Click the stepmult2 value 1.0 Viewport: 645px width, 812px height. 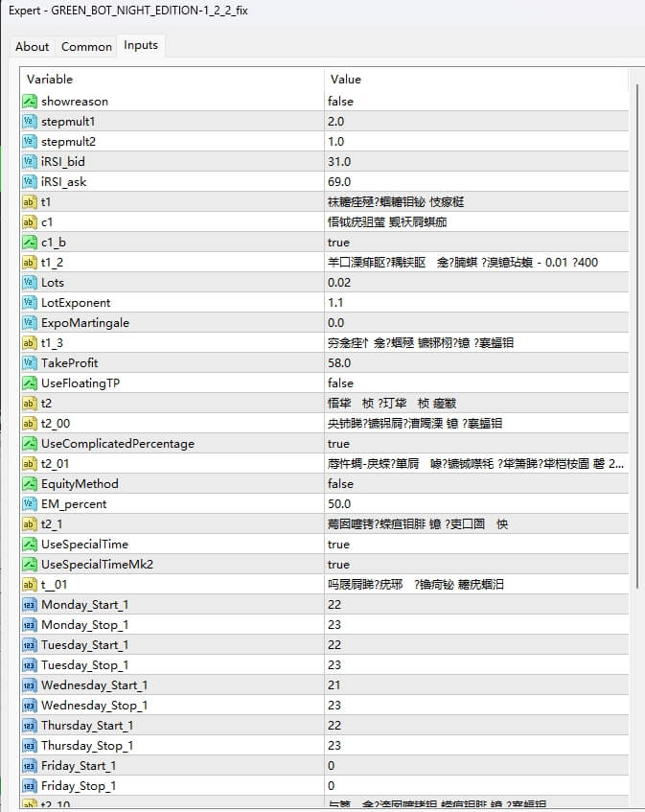point(336,142)
